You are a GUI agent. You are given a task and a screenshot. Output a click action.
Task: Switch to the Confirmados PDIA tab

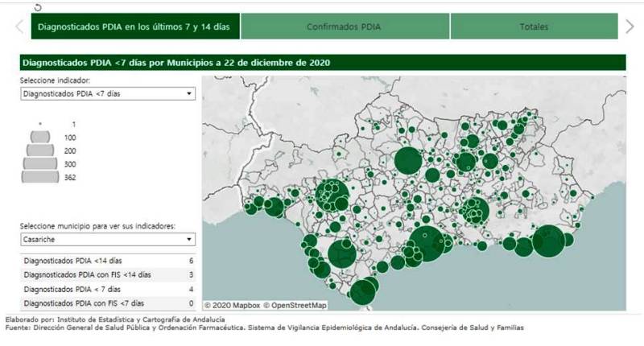pyautogui.click(x=345, y=27)
